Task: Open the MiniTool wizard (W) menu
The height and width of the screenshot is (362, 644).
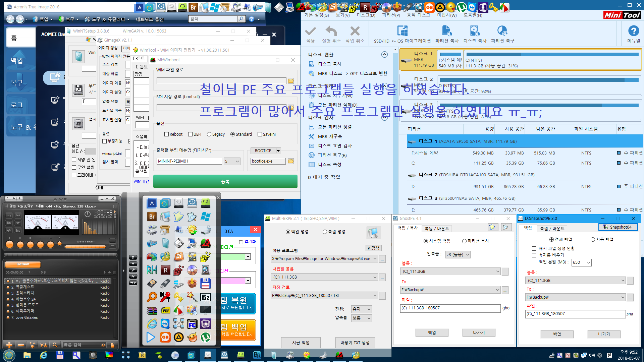Action: tap(447, 15)
